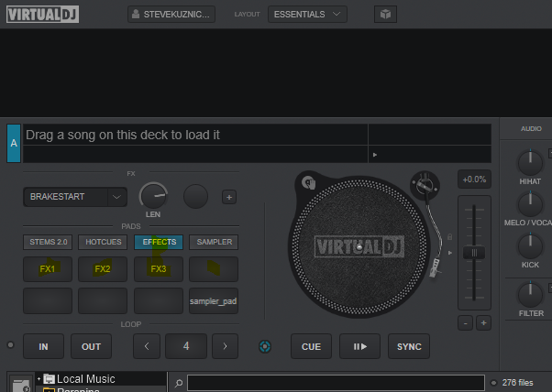Click the deck song title area
Image resolution: width=552 pixels, height=392 pixels.
(195, 135)
